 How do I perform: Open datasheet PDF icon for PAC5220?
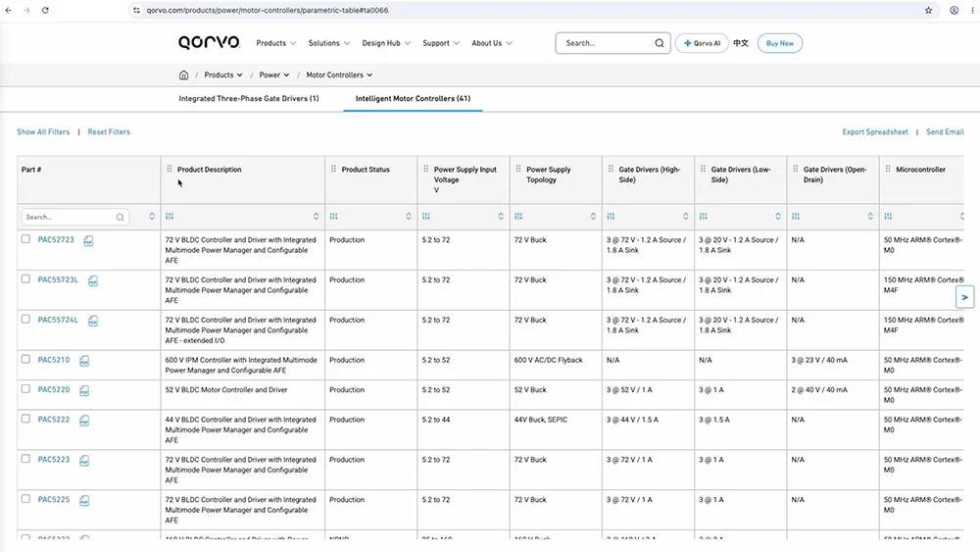pos(84,390)
